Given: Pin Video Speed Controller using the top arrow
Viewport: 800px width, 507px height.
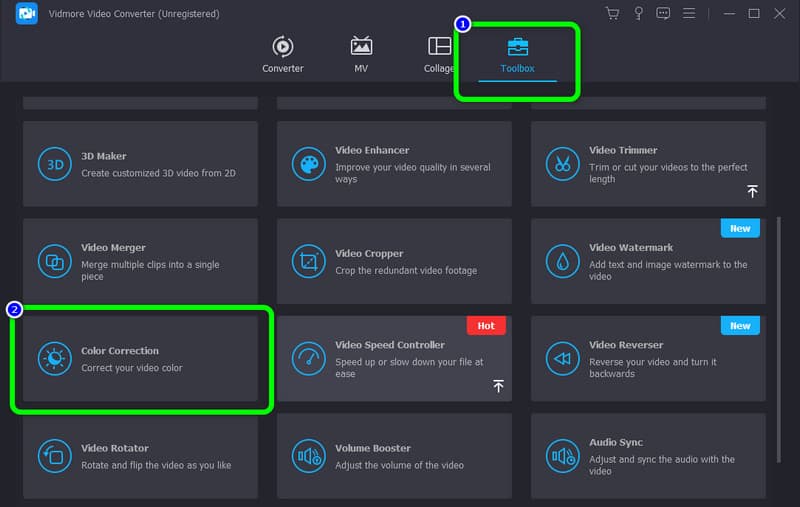Looking at the screenshot, I should pos(498,385).
